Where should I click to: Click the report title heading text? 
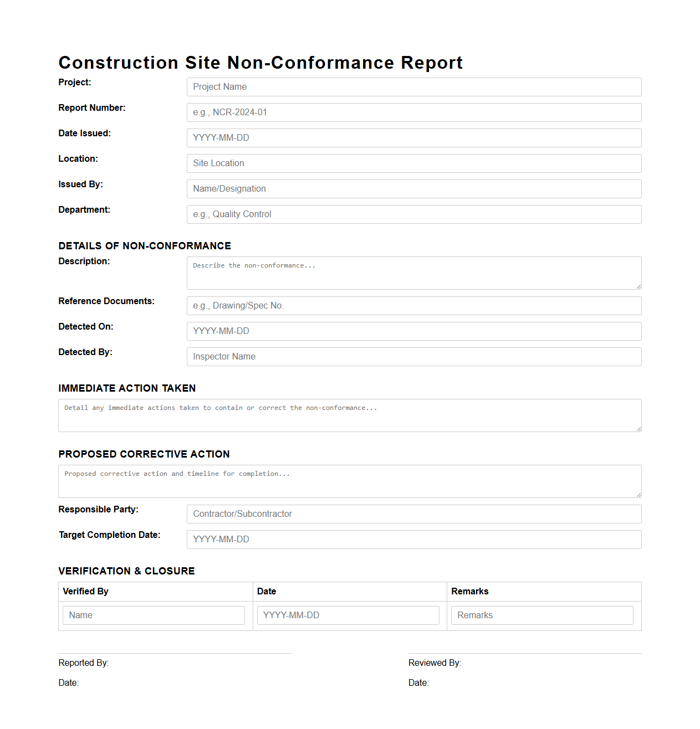tap(260, 63)
